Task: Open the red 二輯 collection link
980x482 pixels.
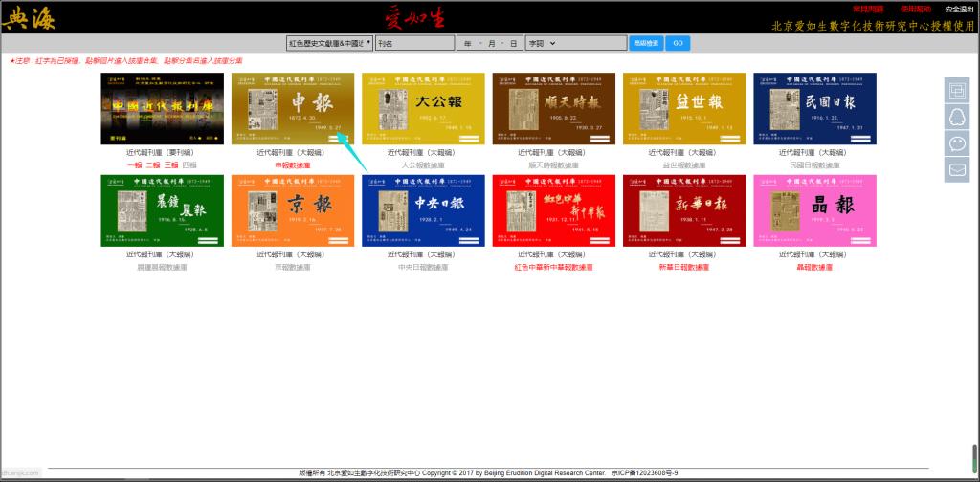Action: pos(153,165)
